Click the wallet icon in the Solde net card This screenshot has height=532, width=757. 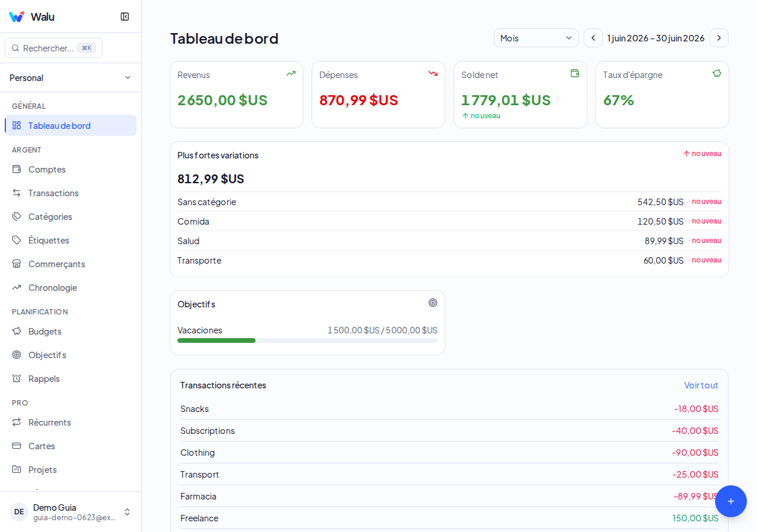575,73
